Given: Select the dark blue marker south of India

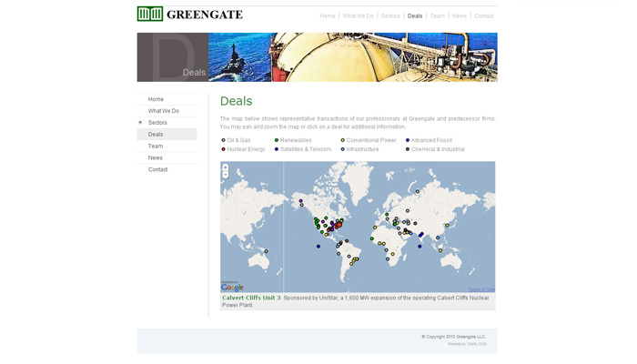Looking at the screenshot, I should coord(420,247).
